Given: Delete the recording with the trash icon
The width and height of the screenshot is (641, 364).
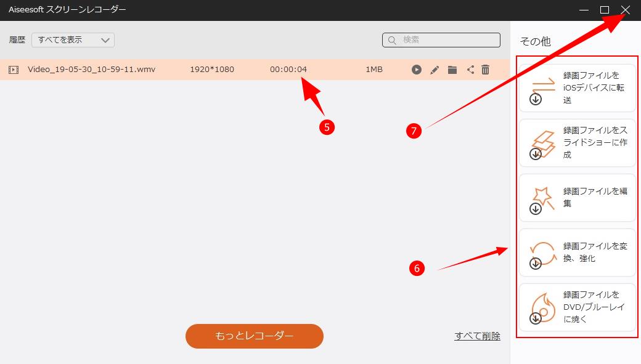Looking at the screenshot, I should [485, 70].
